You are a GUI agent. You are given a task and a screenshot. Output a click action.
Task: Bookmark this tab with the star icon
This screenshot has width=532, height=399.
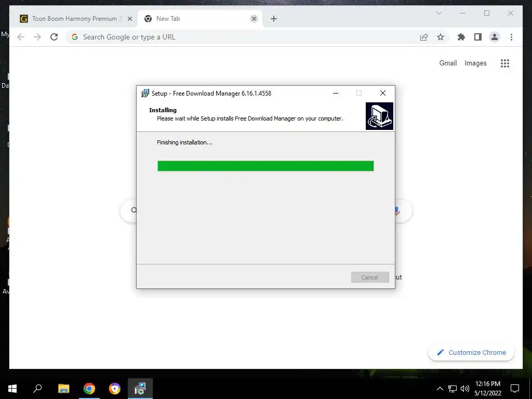pyautogui.click(x=441, y=37)
